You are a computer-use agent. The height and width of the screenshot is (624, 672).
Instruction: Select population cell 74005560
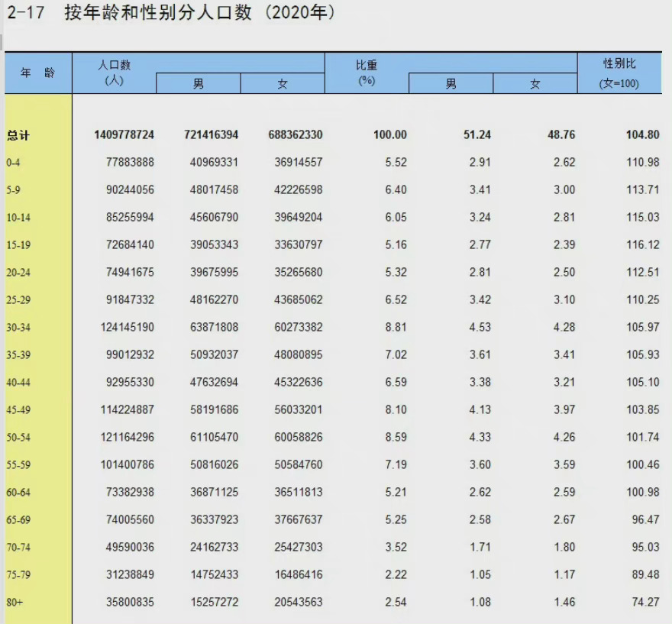130,519
